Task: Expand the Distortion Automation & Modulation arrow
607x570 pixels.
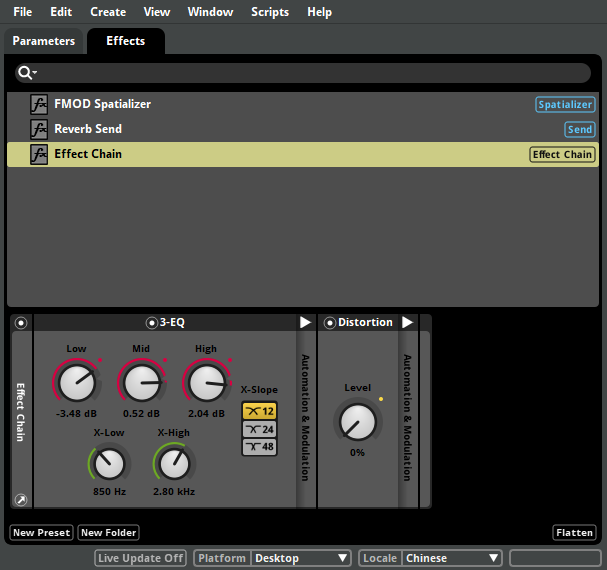Action: 407,323
